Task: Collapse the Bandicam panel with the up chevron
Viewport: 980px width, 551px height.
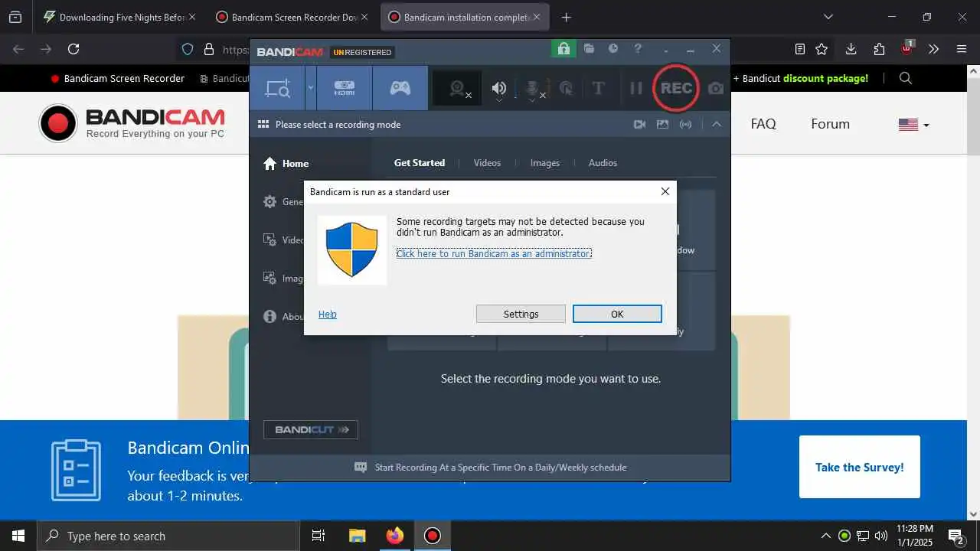Action: (x=717, y=124)
